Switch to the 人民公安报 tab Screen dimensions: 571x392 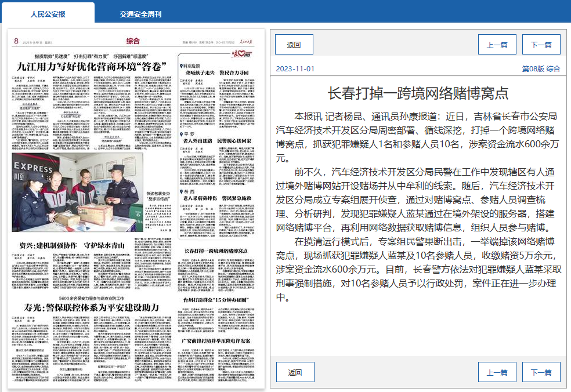point(48,14)
